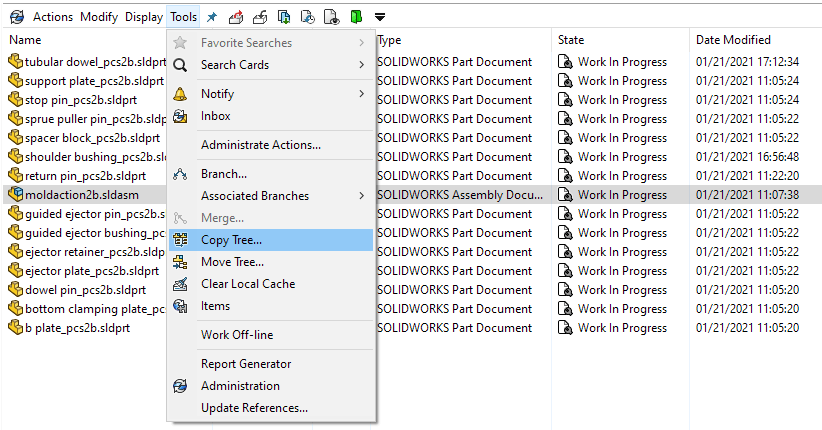822x430 pixels.
Task: Click the SOLIDWORKS PDM logo icon in toolbar
Action: tap(17, 17)
